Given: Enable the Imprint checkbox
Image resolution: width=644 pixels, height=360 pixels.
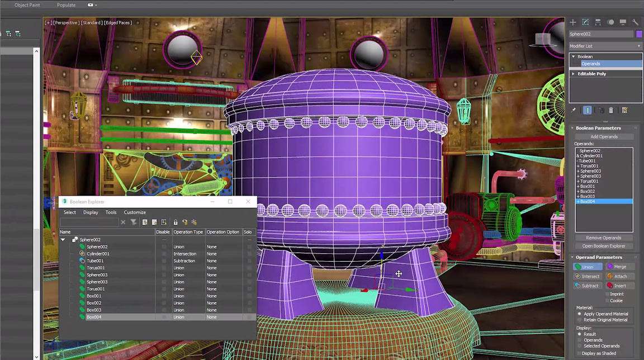Looking at the screenshot, I should (x=608, y=294).
